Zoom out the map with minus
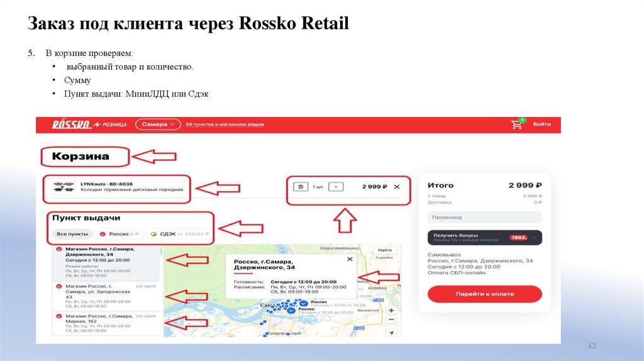This screenshot has width=644, height=361. (391, 319)
